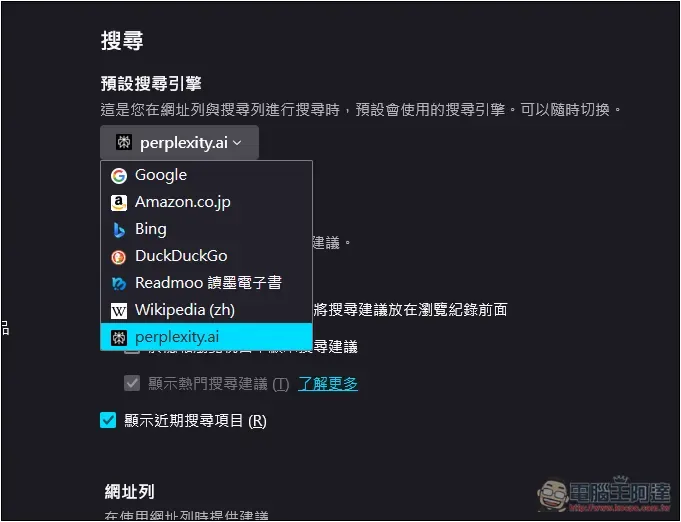Click the DuckDuckGo duck icon
This screenshot has width=681, height=522.
(119, 257)
